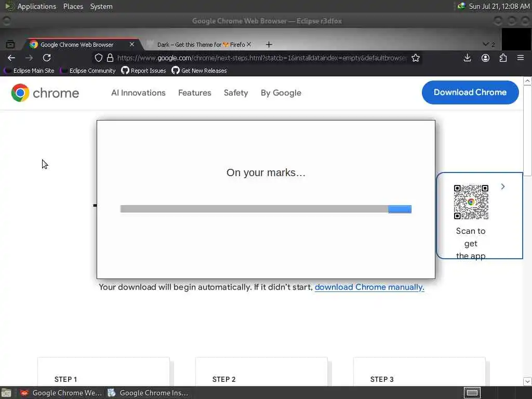Open the hamburger application menu

click(x=521, y=58)
